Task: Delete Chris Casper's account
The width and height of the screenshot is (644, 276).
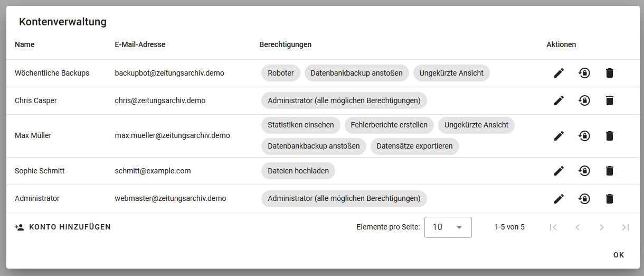Action: tap(610, 100)
